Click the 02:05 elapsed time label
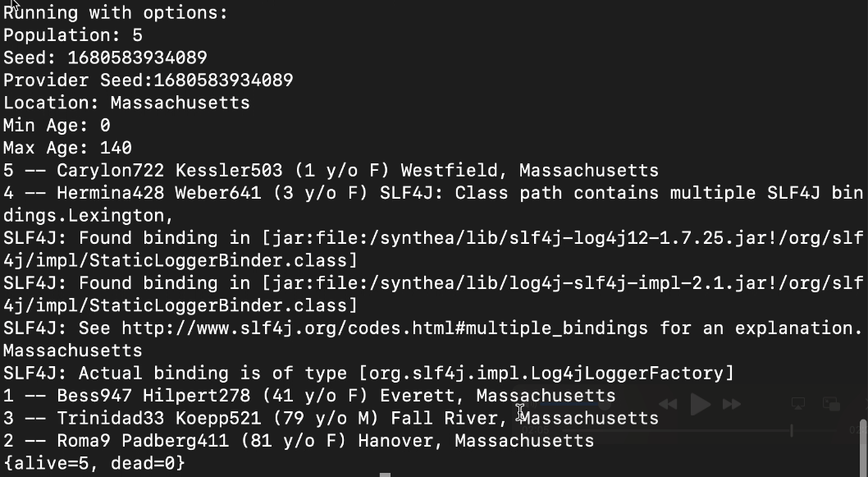 [x=537, y=430]
